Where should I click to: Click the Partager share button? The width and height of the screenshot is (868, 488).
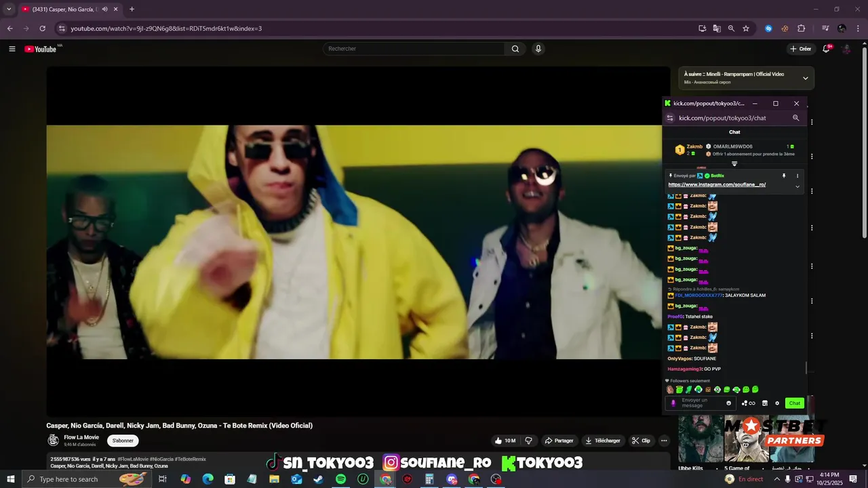point(559,441)
